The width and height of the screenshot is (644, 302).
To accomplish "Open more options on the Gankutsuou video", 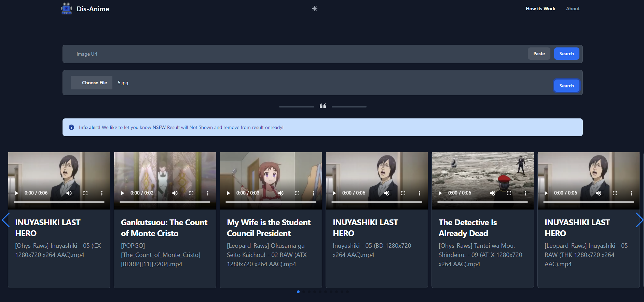I will tap(208, 193).
